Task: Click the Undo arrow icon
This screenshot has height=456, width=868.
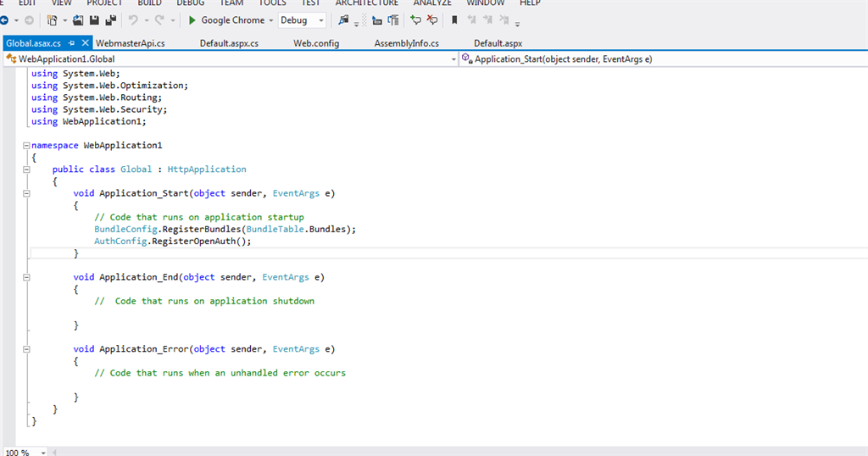Action: click(133, 20)
